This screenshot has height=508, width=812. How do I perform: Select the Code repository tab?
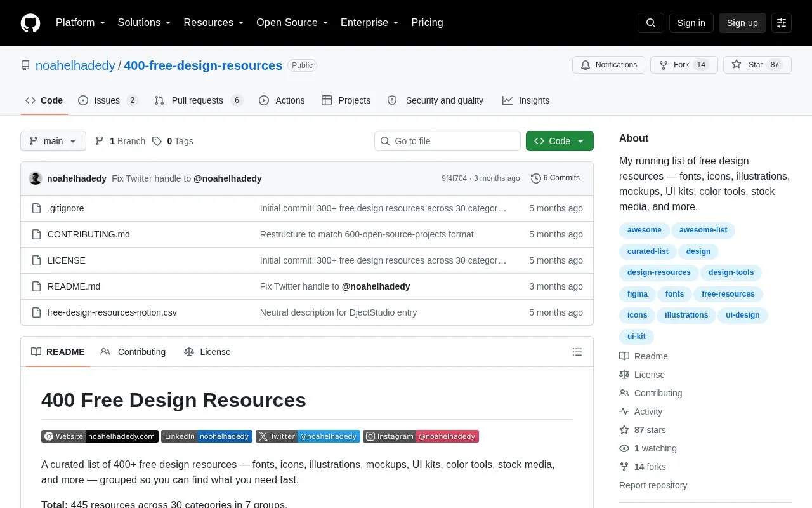point(44,100)
